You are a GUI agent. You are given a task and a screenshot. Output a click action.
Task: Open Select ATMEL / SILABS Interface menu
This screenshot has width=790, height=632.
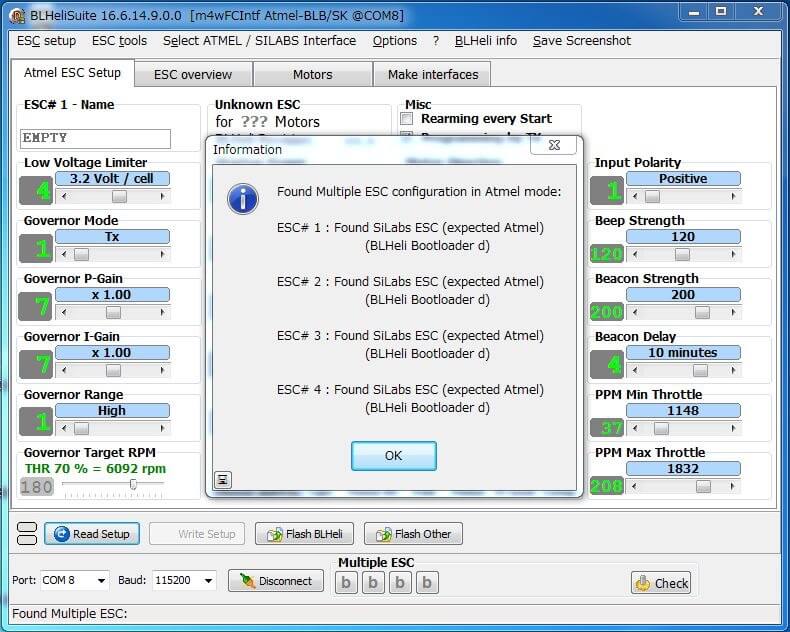[259, 40]
